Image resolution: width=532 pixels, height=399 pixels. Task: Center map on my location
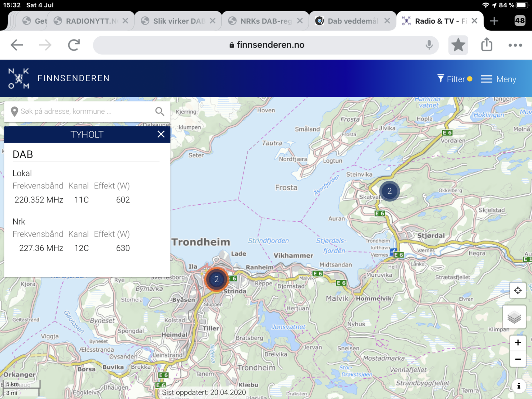coord(518,290)
